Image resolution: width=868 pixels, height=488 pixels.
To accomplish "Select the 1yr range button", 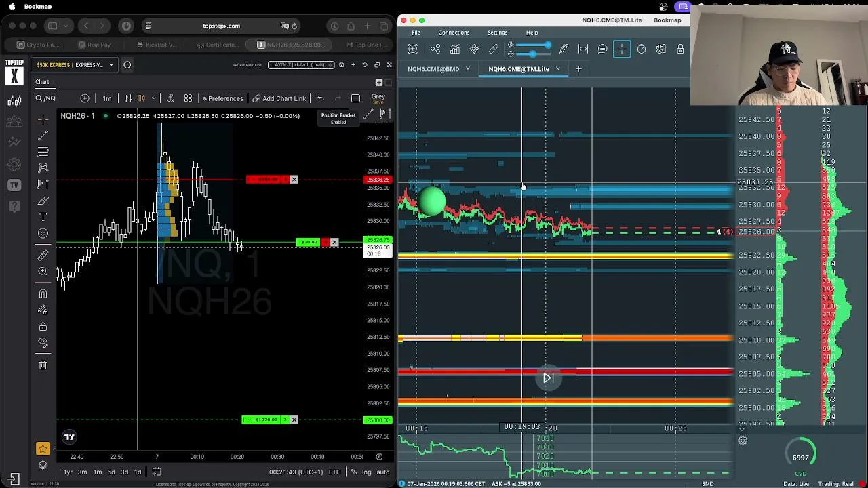I will (68, 472).
